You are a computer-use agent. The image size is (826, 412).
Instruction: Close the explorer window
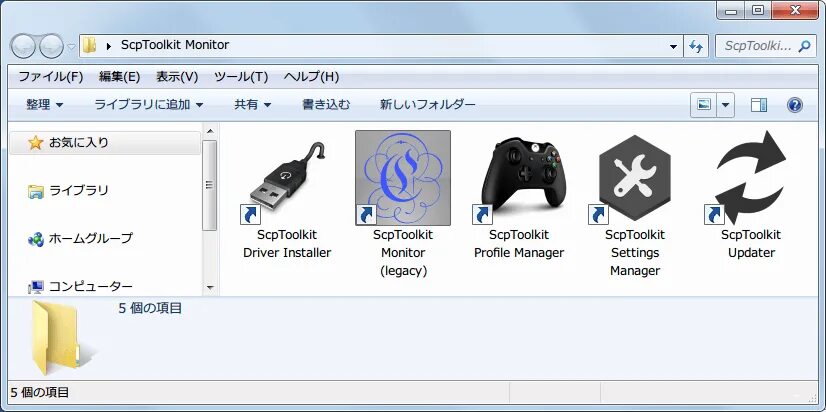tap(796, 10)
